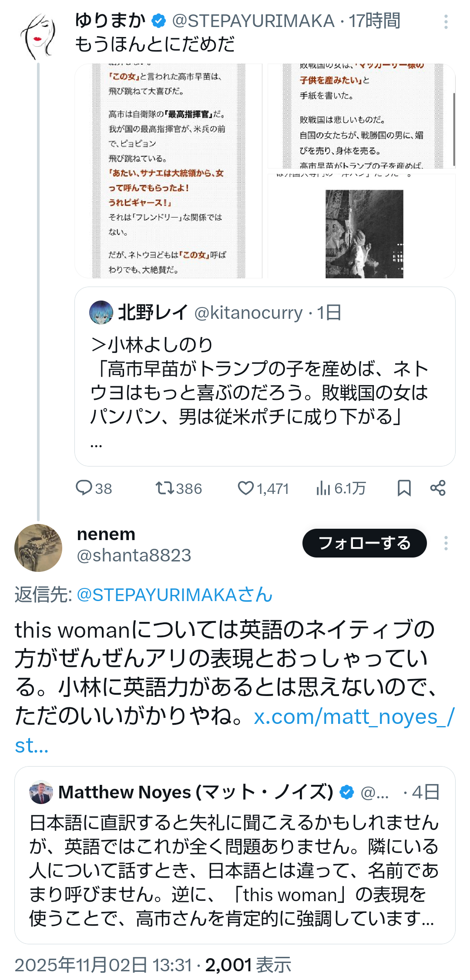The height and width of the screenshot is (980, 470).
Task: Open the x.com/matt_noyes_ link
Action: [353, 717]
